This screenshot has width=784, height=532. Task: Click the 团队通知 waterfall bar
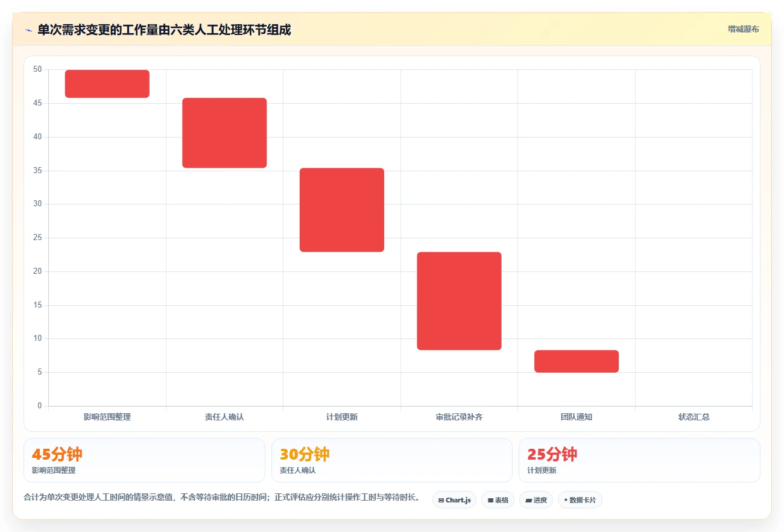click(x=577, y=361)
